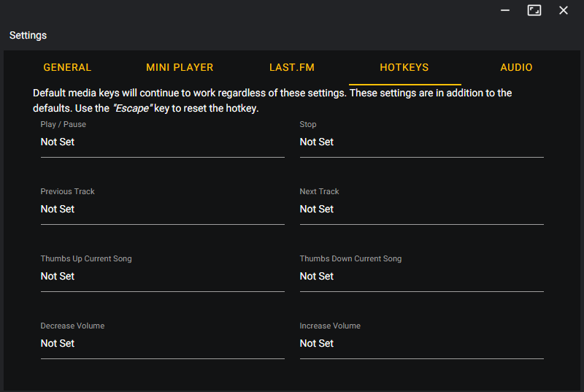Click the italic "Escape" key text

click(131, 109)
